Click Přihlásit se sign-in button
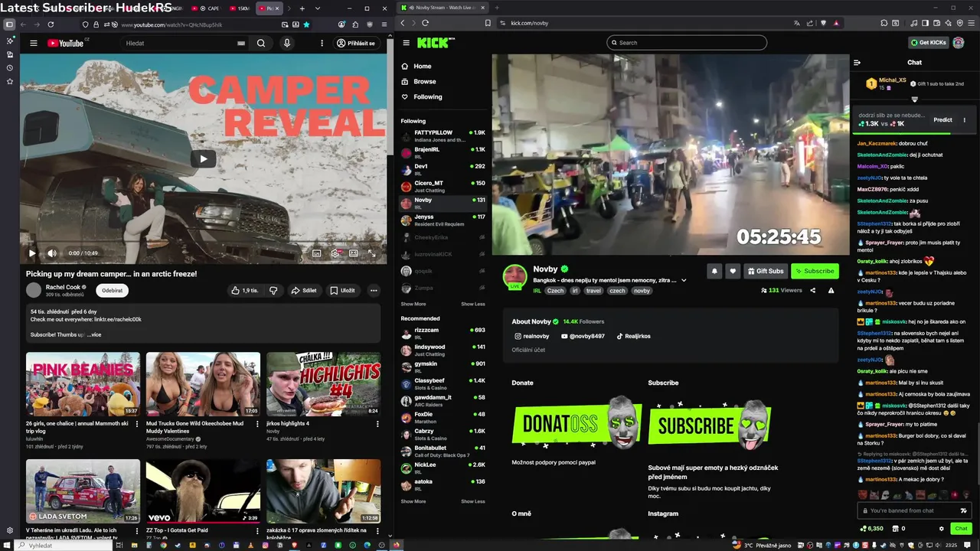 pos(357,44)
